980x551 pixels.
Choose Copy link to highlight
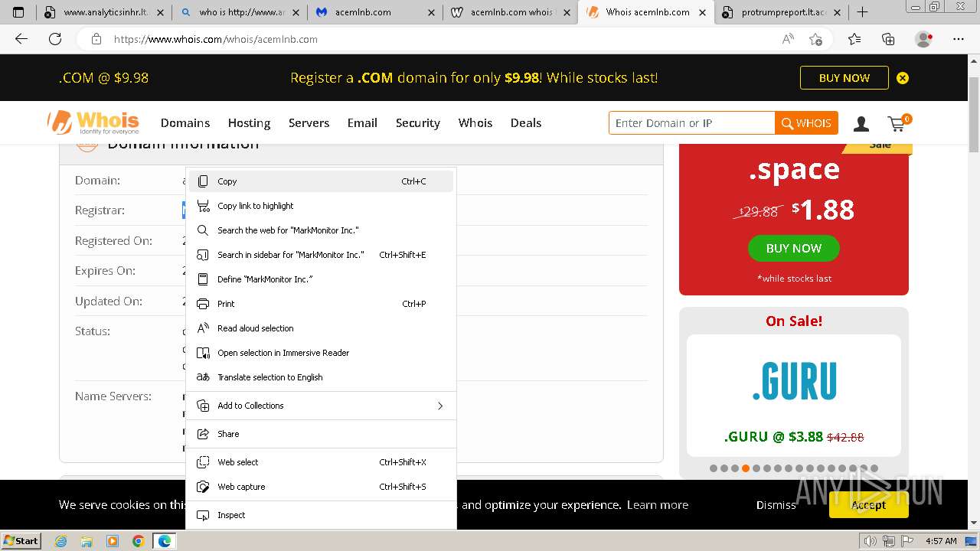[x=321, y=206]
